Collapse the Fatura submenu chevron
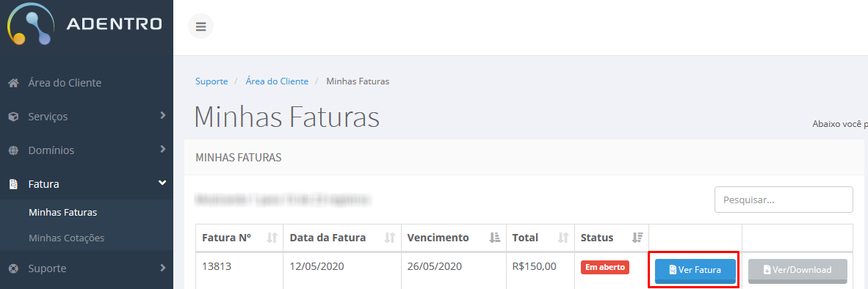This screenshot has height=289, width=868. point(162,183)
